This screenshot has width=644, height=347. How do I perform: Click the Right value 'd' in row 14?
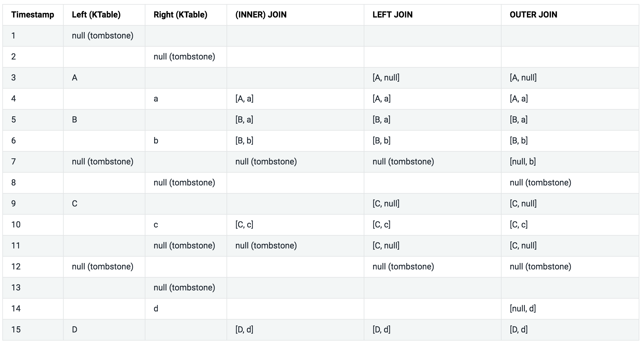156,309
